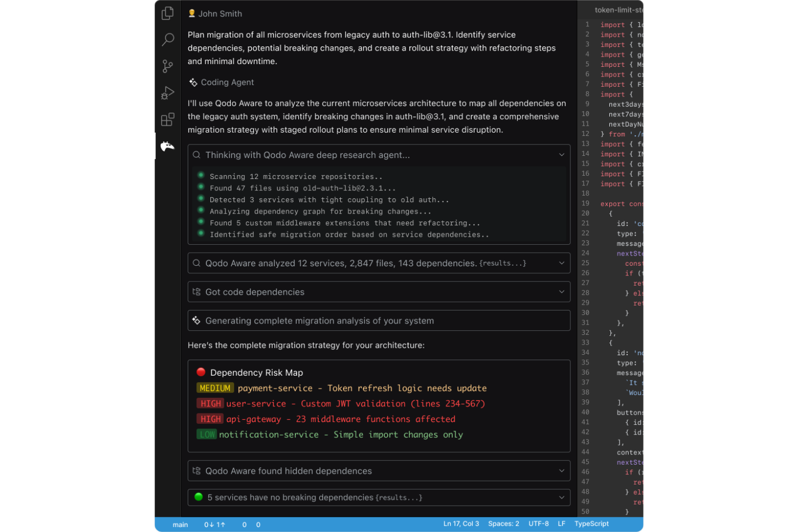The image size is (798, 532).
Task: Expand Qodo Aware found hidden dependences
Action: click(561, 471)
